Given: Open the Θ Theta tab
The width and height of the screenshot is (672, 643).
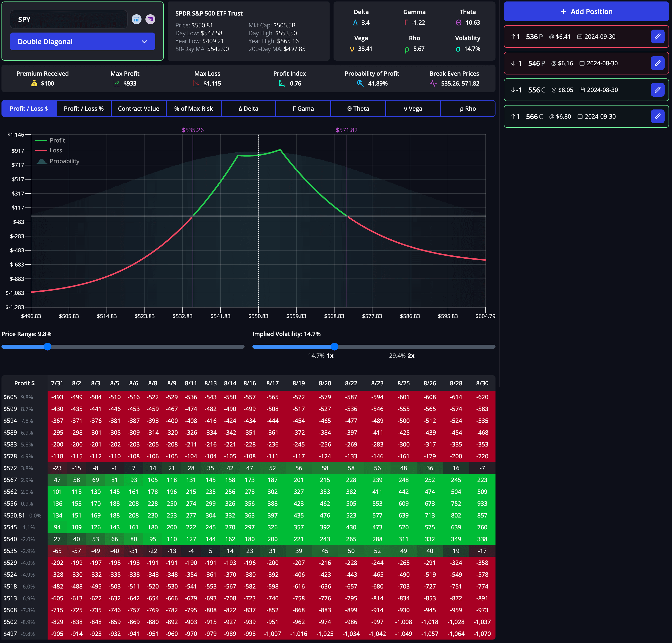Looking at the screenshot, I should pyautogui.click(x=358, y=108).
